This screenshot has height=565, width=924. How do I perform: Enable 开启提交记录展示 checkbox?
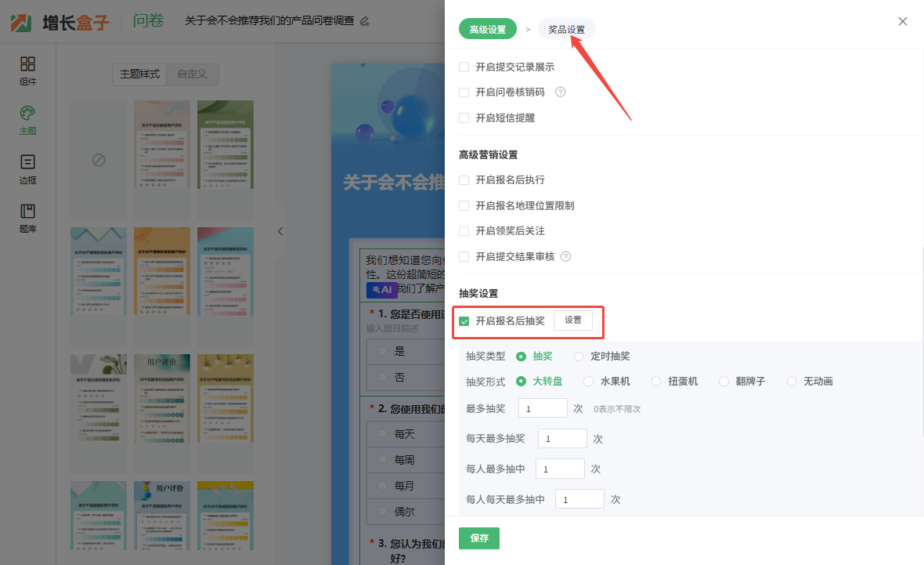pos(464,67)
